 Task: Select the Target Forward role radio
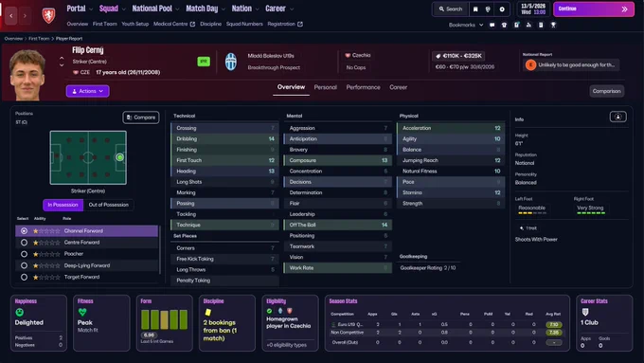point(24,277)
